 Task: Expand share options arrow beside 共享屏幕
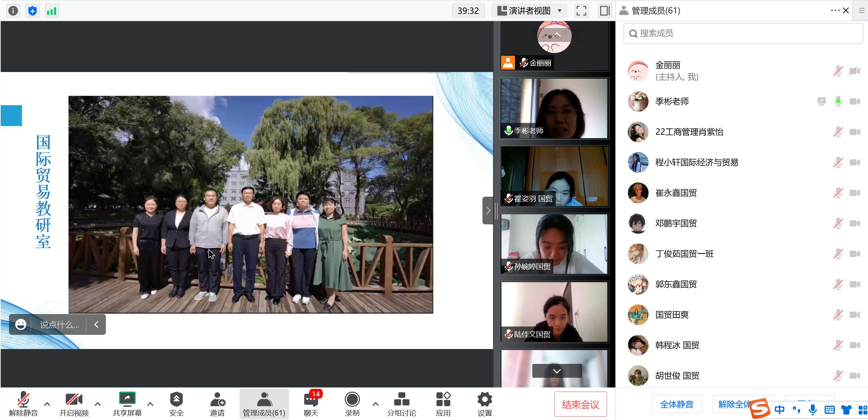[150, 404]
